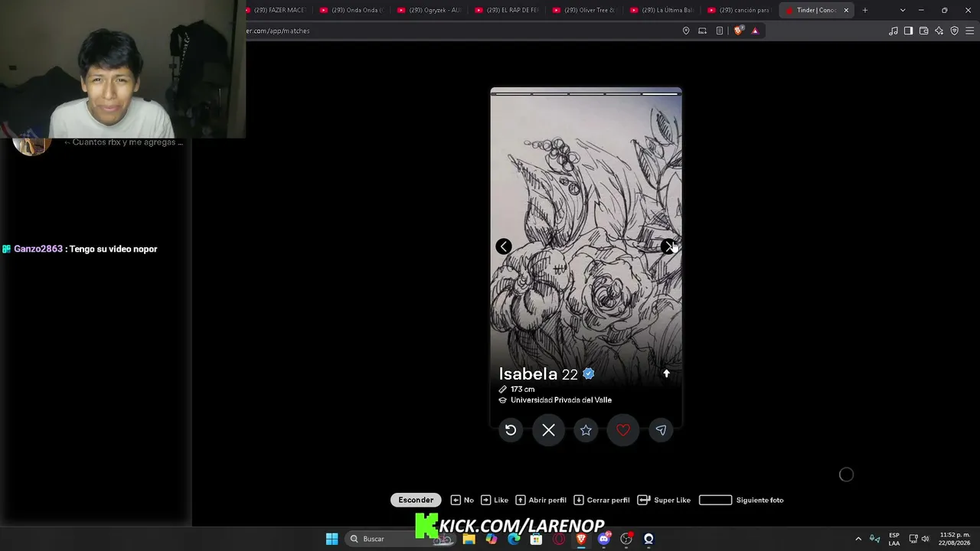Click the Cerrar perfil down-arrow shortcut hint
The height and width of the screenshot is (551, 980).
601,500
